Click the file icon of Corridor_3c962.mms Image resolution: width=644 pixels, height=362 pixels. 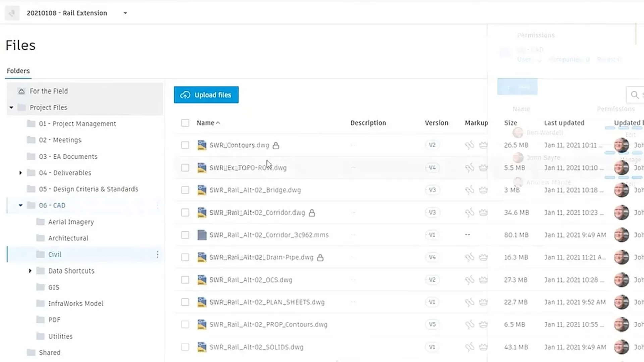point(202,235)
